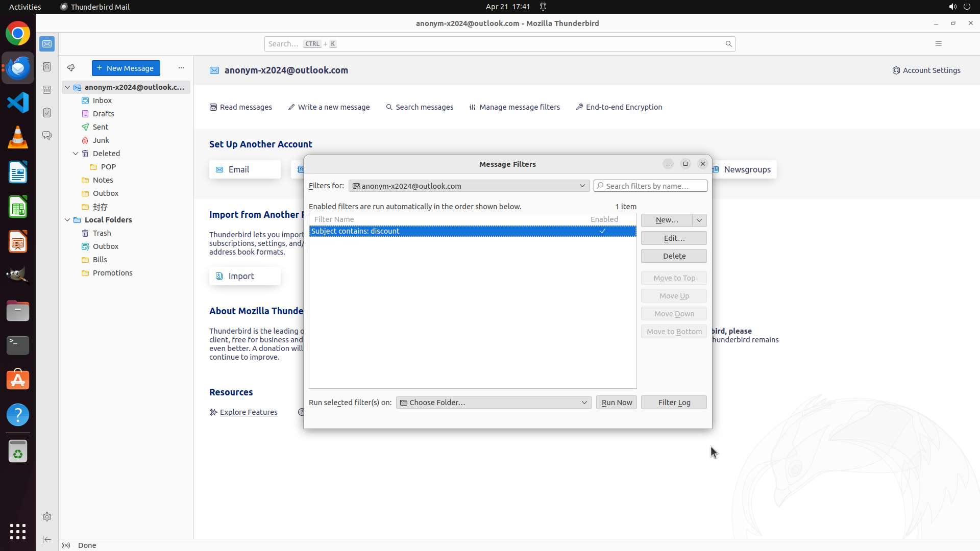Open the Tasks space icon
Screen dimensions: 980x551
point(47,113)
